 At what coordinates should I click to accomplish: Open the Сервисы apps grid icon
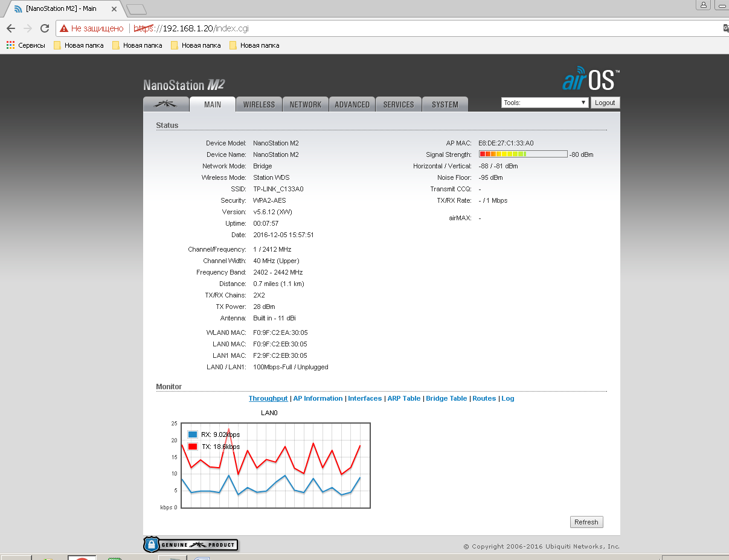[10, 45]
